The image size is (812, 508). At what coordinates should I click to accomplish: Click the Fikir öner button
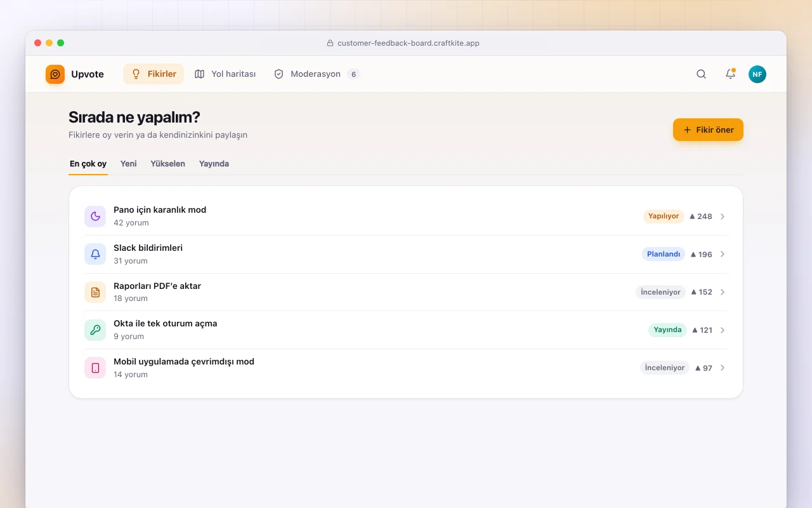tap(708, 130)
